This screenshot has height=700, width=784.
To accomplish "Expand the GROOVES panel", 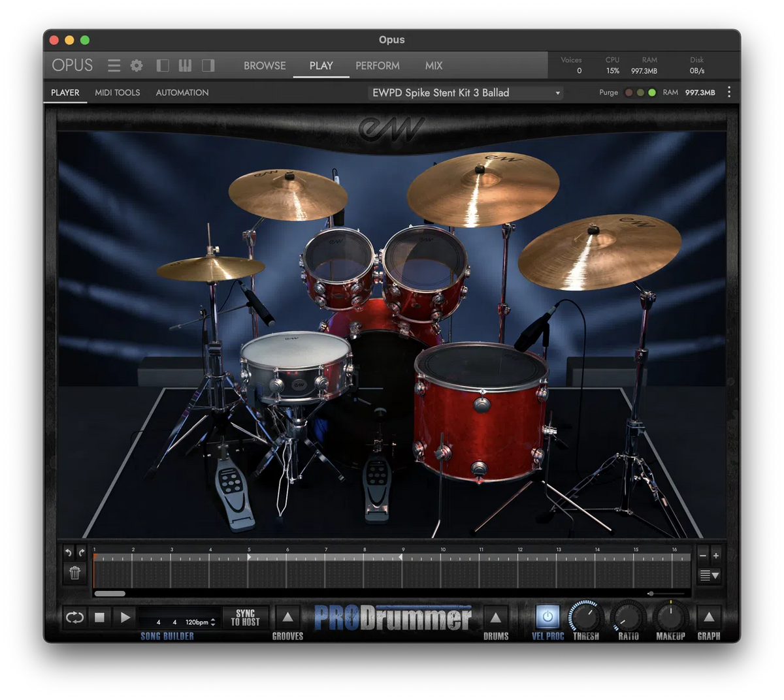I will coord(287,618).
